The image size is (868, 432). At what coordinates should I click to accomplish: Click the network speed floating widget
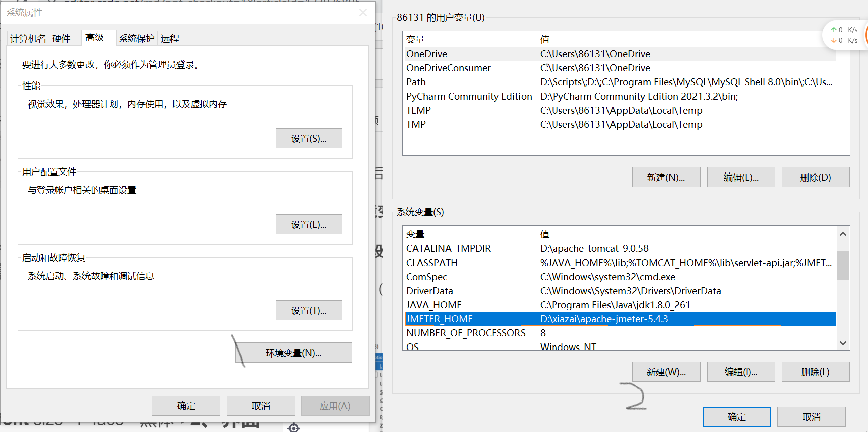[x=845, y=35]
